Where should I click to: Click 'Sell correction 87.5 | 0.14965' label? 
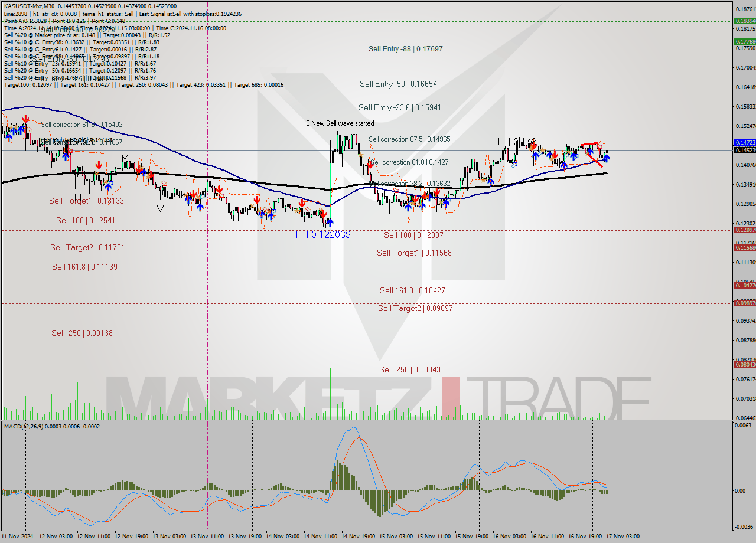409,139
